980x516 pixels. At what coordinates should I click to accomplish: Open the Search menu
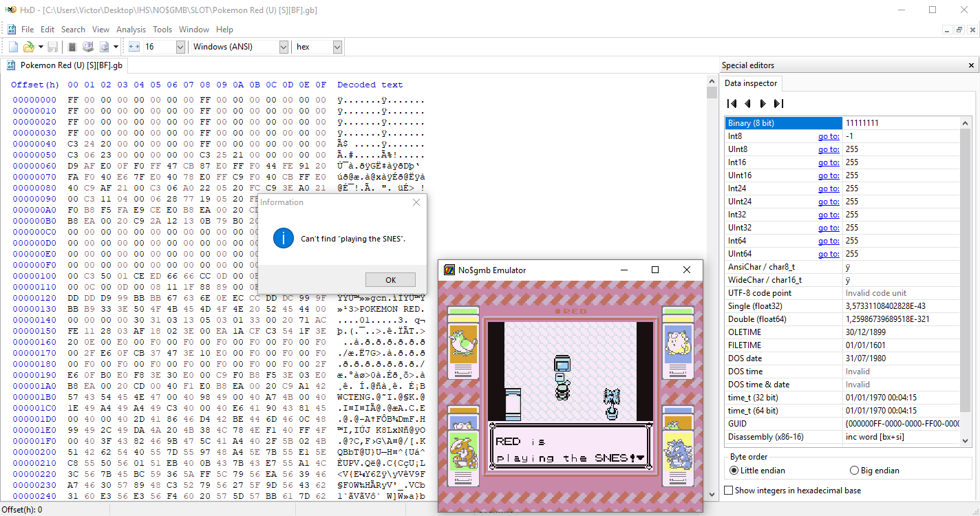tap(73, 30)
